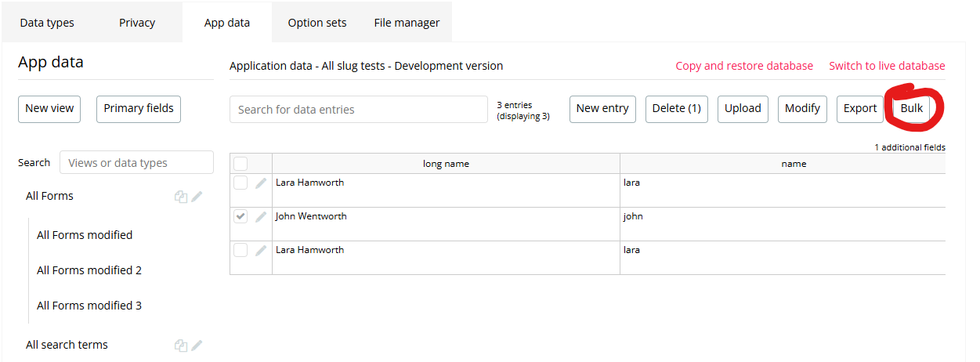
Task: Open the pencil editor for the first Lara Hamworth row
Action: (x=261, y=183)
